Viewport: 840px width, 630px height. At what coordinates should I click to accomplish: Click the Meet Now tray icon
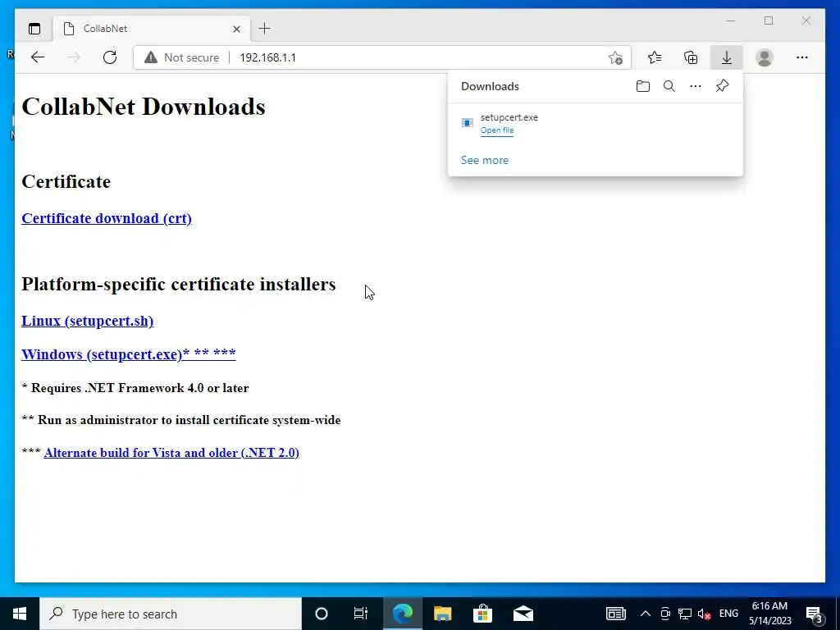click(x=665, y=614)
